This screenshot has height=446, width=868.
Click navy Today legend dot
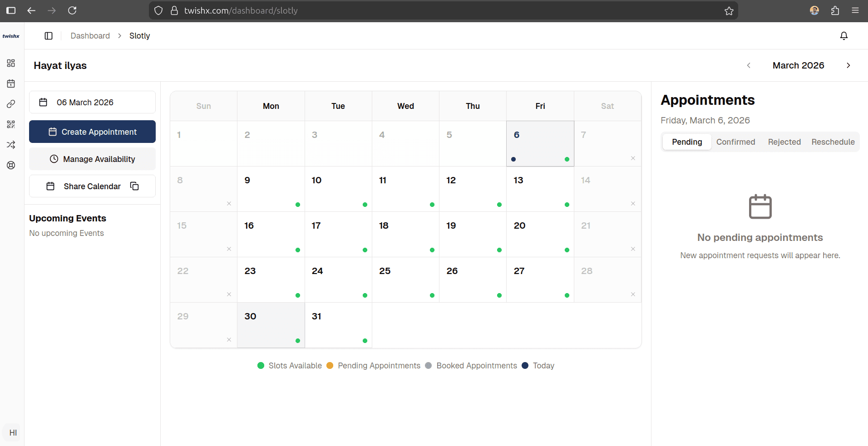click(x=525, y=366)
